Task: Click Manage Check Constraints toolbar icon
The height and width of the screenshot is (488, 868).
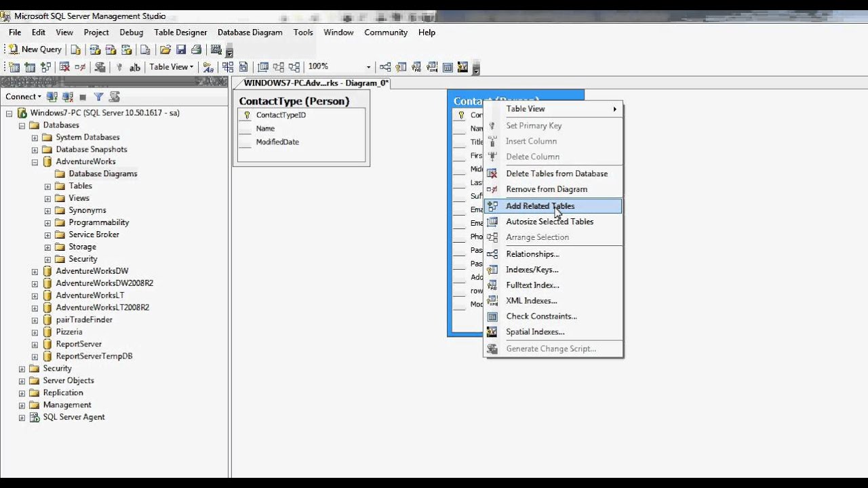Action: [448, 67]
